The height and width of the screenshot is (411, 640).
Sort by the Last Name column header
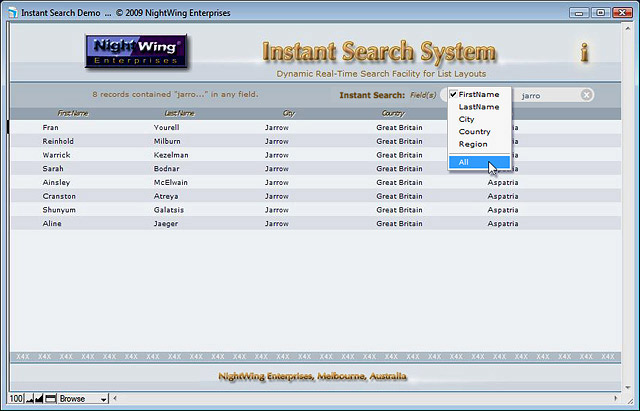(x=179, y=113)
